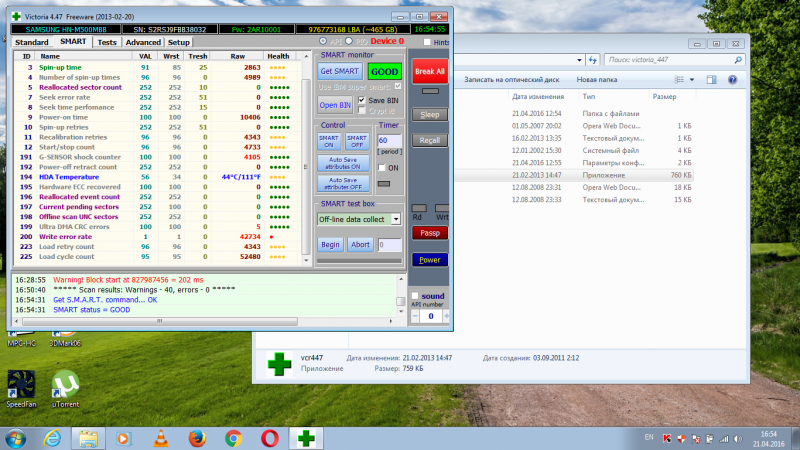Image resolution: width=800 pixels, height=450 pixels.
Task: Switch to the Tests tab
Action: 106,43
